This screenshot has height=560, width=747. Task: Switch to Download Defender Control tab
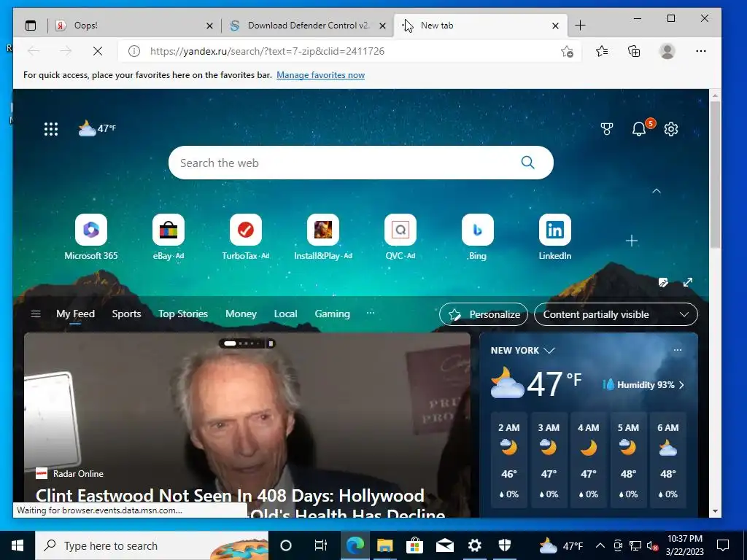[x=308, y=26]
